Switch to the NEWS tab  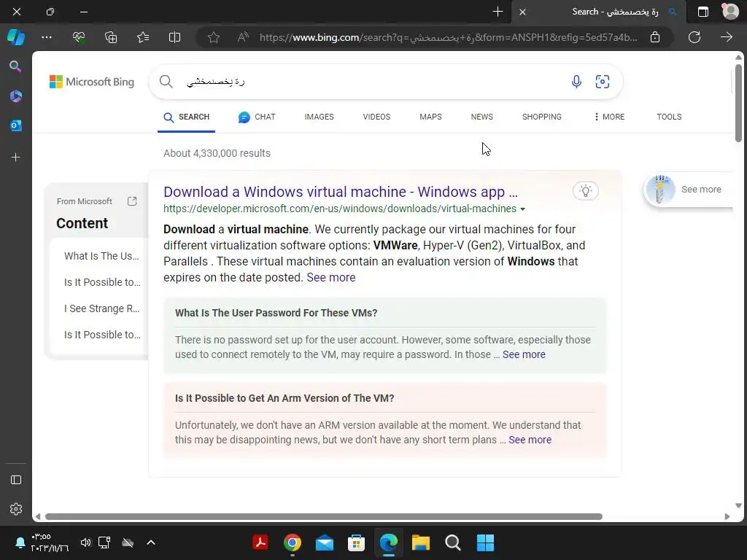point(482,117)
